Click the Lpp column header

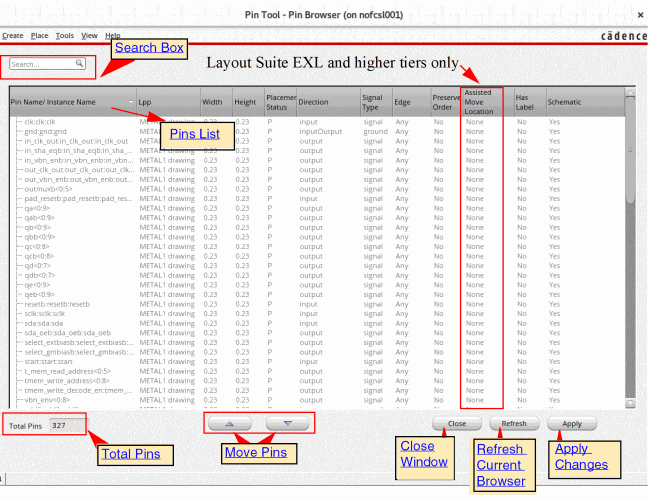pos(168,102)
